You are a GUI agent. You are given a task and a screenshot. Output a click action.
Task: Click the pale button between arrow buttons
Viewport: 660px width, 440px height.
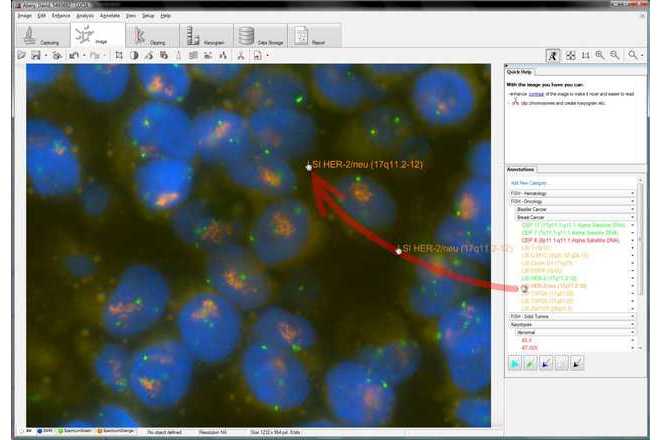pos(562,363)
